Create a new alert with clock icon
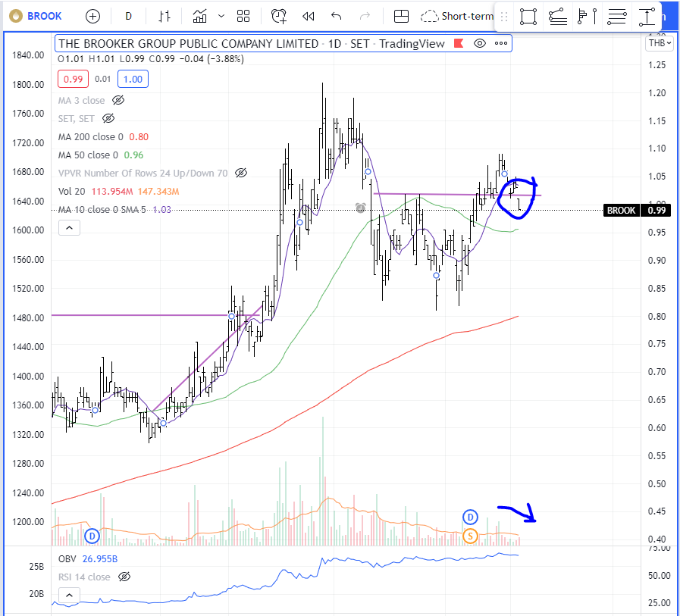This screenshot has width=680, height=616. [x=279, y=17]
